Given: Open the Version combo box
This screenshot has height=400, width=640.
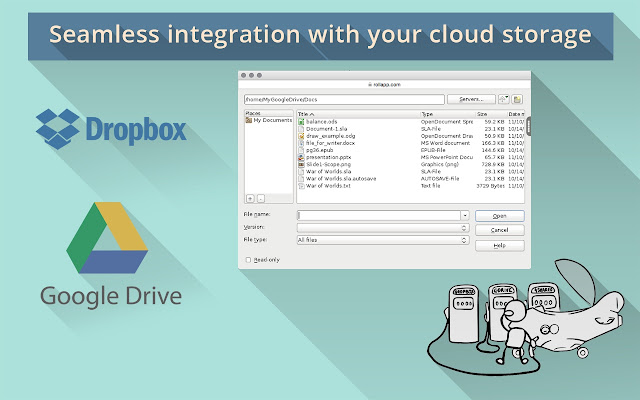Looking at the screenshot, I should coord(383,228).
